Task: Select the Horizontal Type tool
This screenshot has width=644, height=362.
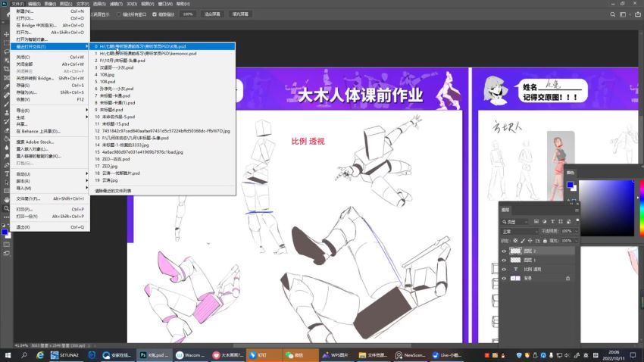Action: (x=6, y=173)
